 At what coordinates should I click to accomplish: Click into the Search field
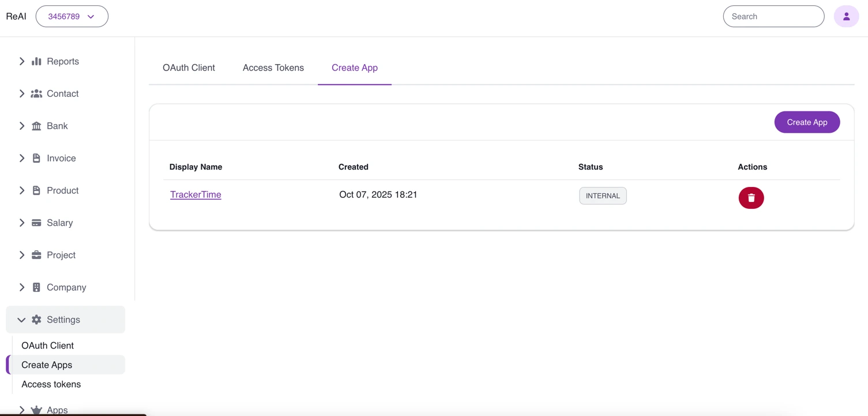coord(773,16)
